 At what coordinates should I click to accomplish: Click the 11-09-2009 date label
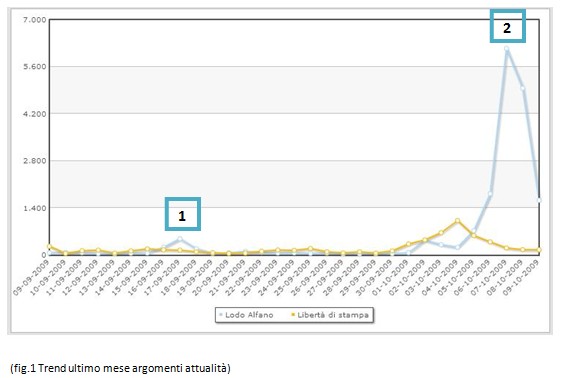click(x=64, y=278)
